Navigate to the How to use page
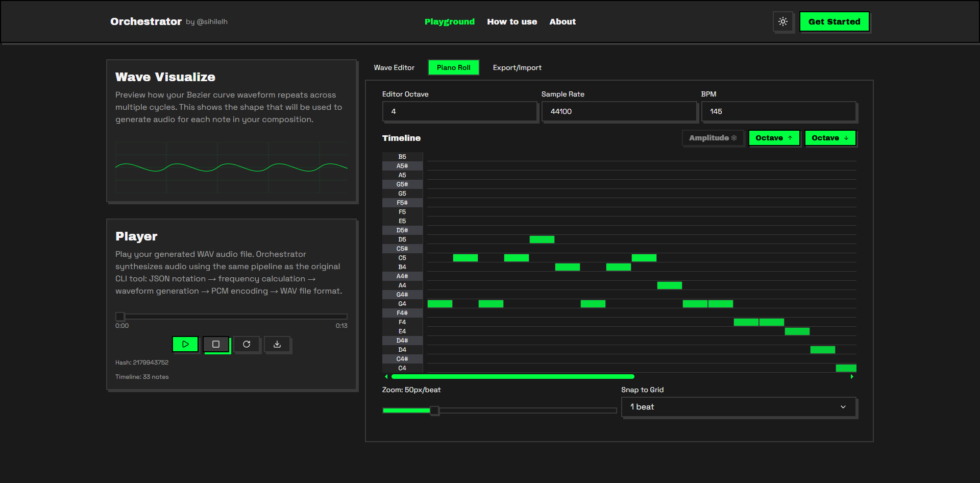Image resolution: width=980 pixels, height=483 pixels. click(512, 21)
